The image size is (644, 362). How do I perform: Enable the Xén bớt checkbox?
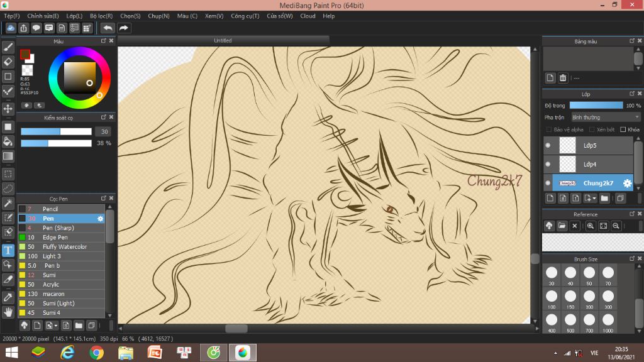point(592,129)
